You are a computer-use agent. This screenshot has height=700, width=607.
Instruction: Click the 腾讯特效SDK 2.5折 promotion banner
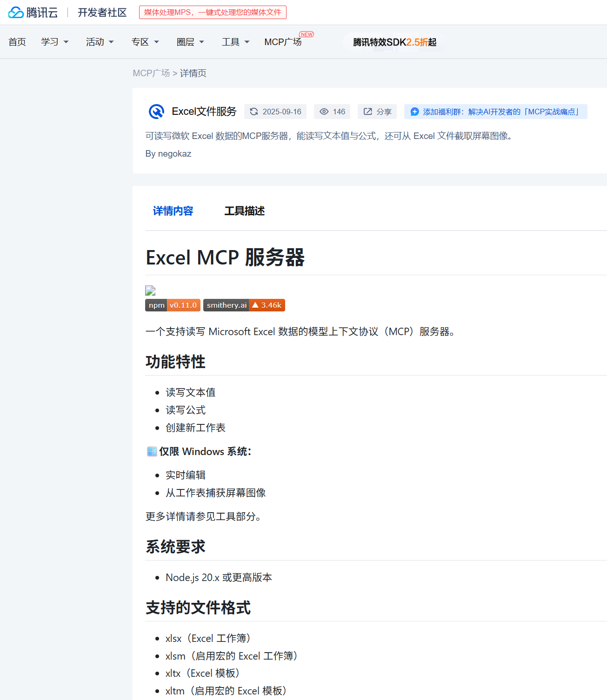pos(395,42)
